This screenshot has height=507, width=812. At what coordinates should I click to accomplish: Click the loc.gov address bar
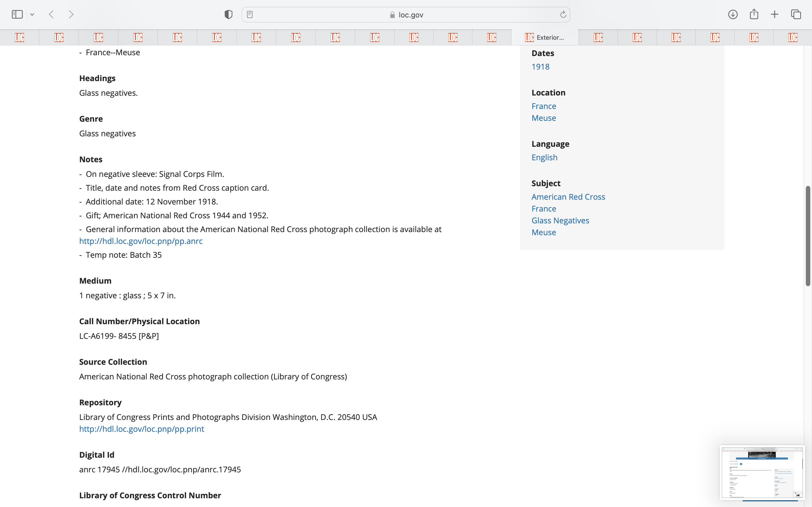click(406, 15)
